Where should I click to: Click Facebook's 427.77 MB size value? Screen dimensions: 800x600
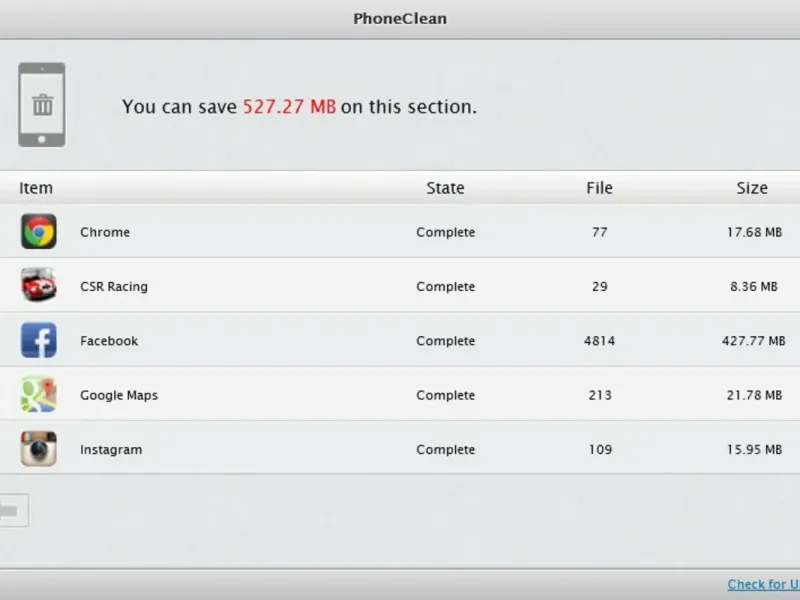coord(753,341)
